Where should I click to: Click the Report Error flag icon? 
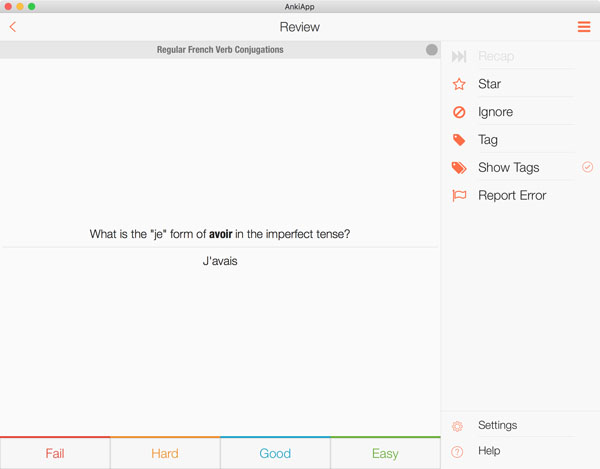459,195
